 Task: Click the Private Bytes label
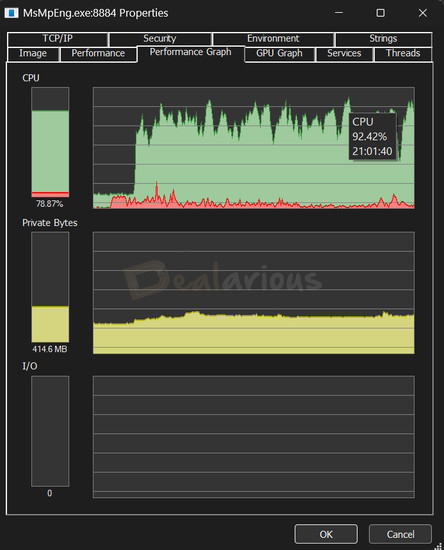coord(50,223)
